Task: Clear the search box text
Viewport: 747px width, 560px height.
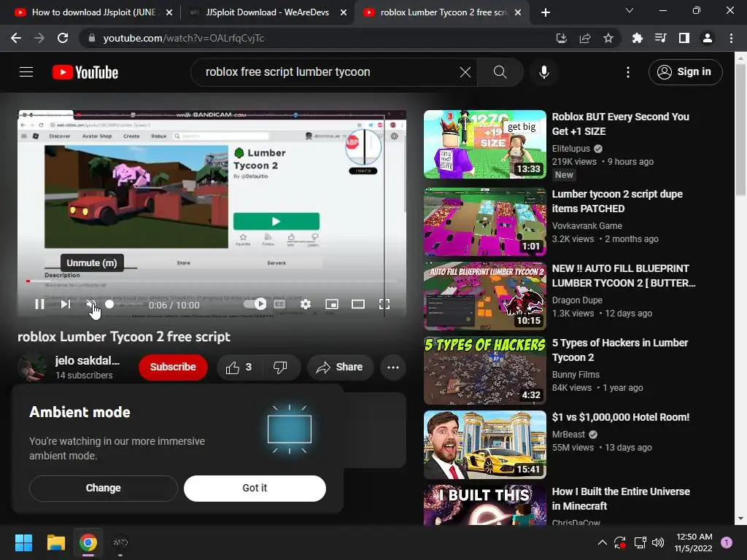Action: pyautogui.click(x=465, y=72)
